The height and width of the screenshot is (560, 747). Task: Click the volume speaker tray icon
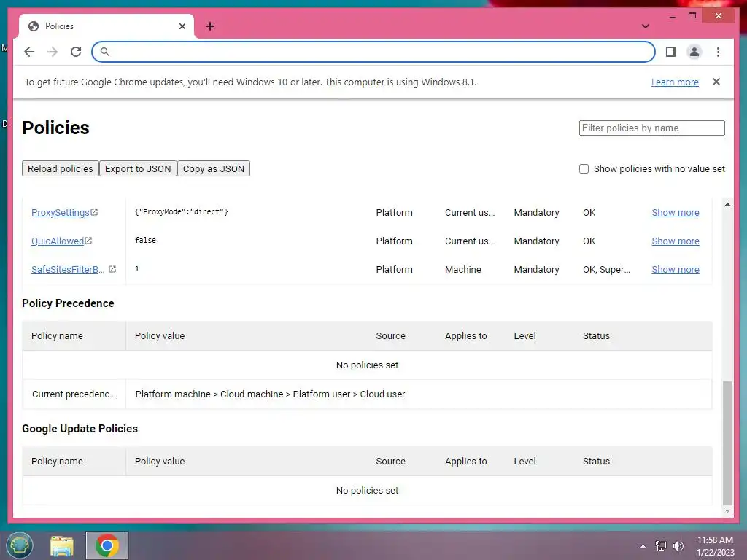678,546
